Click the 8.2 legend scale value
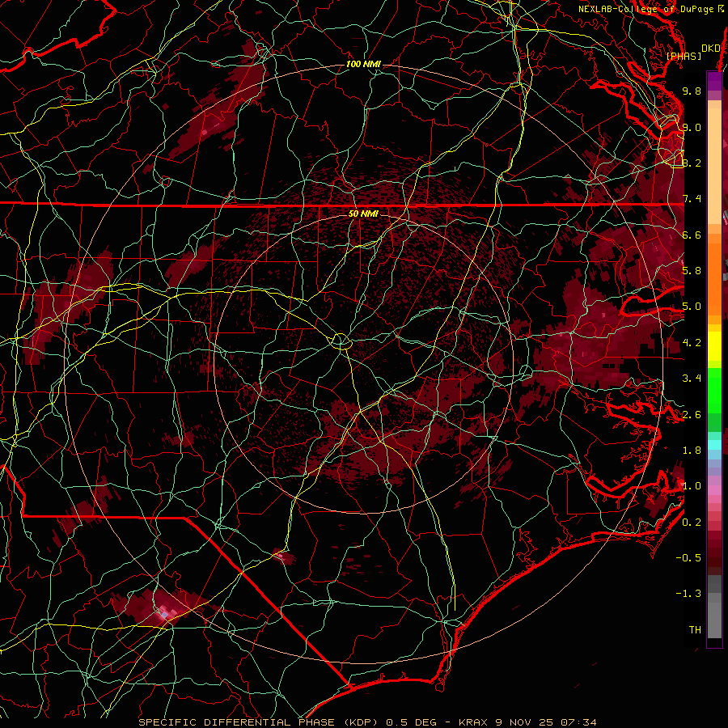728x728 pixels. [x=692, y=163]
